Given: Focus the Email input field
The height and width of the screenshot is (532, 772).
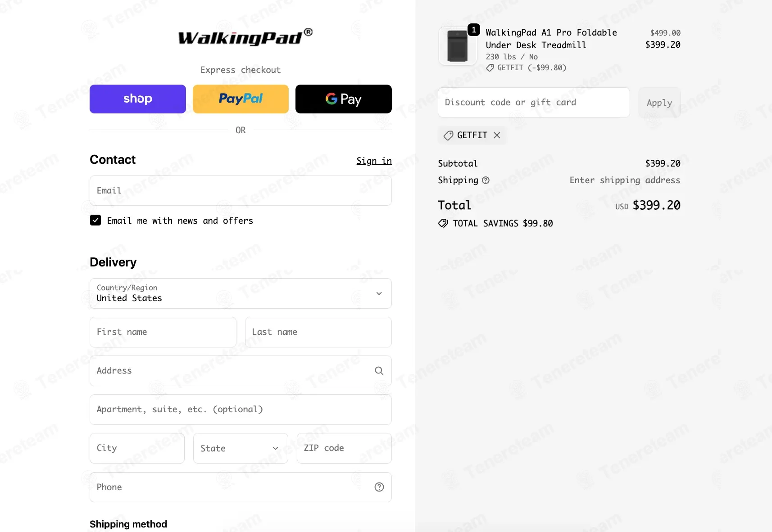Looking at the screenshot, I should [241, 191].
